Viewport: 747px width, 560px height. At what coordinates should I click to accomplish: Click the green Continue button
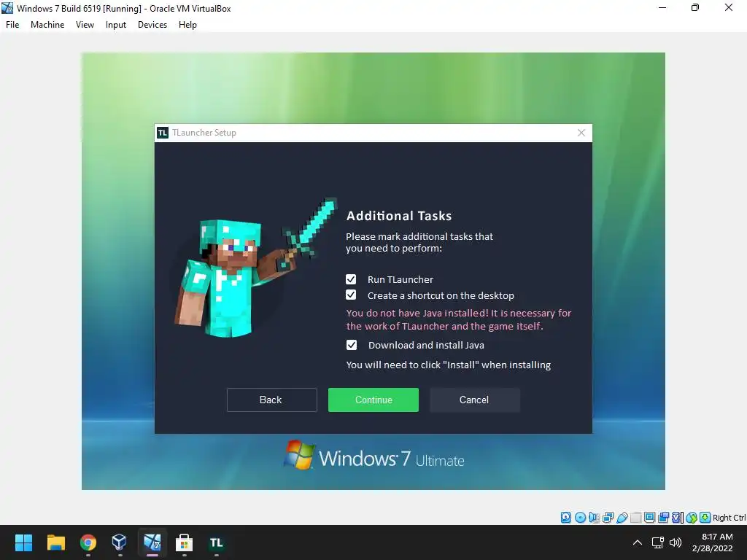pos(373,400)
